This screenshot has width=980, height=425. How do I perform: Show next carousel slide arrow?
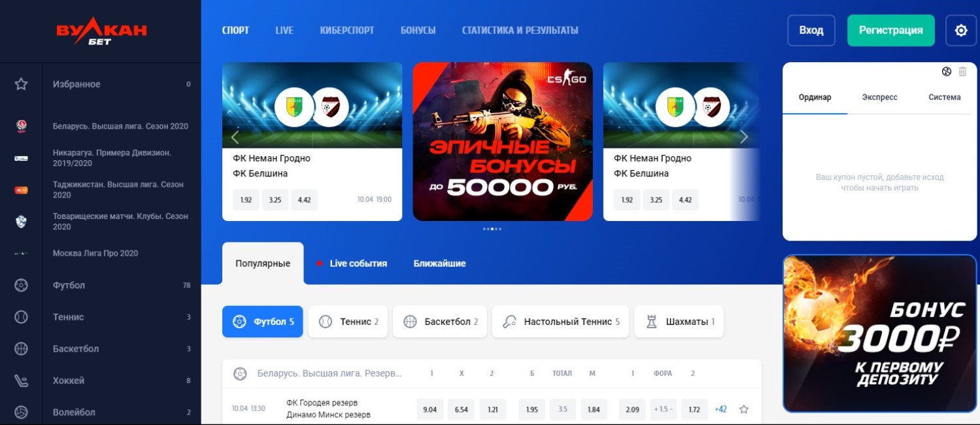[743, 137]
